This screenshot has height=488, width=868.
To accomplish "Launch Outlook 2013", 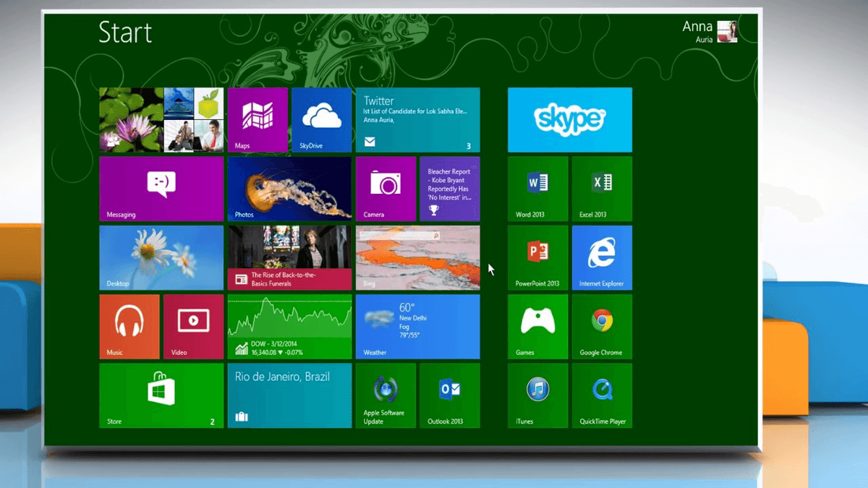I will tap(449, 395).
